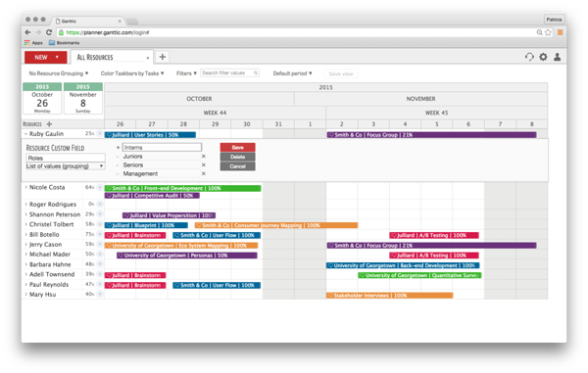Reload the page with browser refresh icon
Viewport: 588px width, 373px height.
[49, 32]
